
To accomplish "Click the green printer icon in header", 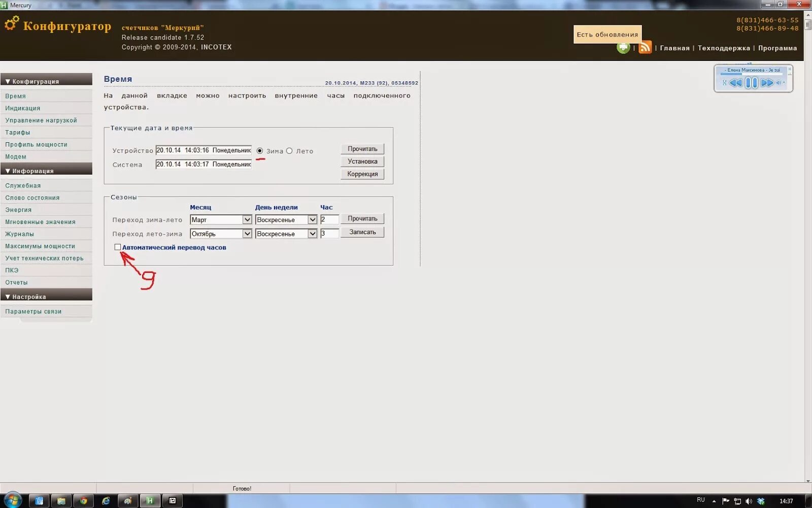I will (x=623, y=48).
